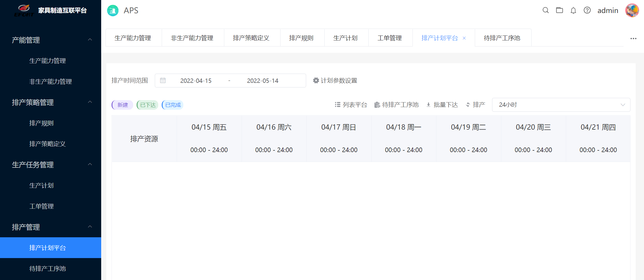The image size is (644, 280).
Task: Open the folder icon in top bar
Action: coord(559,10)
